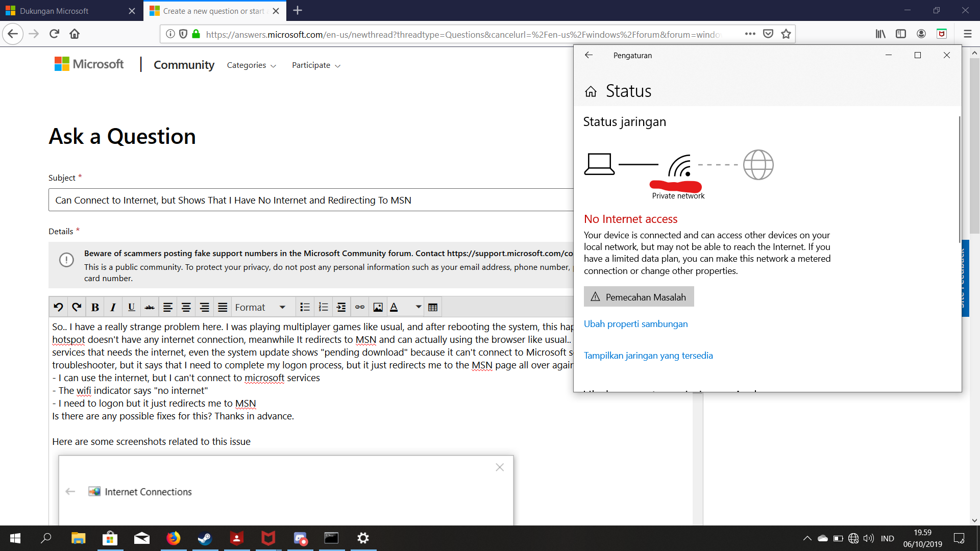Viewport: 980px width, 551px height.
Task: Click the insert image icon
Action: 378,307
